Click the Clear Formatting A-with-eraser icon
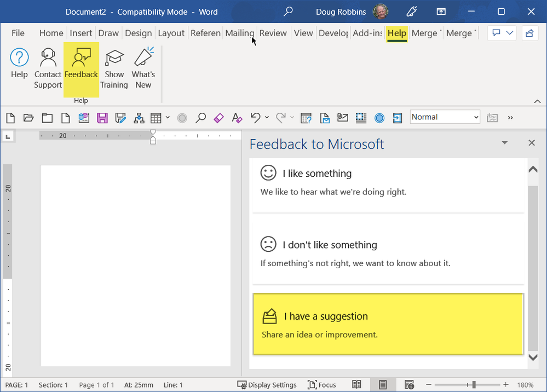547x392 pixels. pyautogui.click(x=237, y=118)
